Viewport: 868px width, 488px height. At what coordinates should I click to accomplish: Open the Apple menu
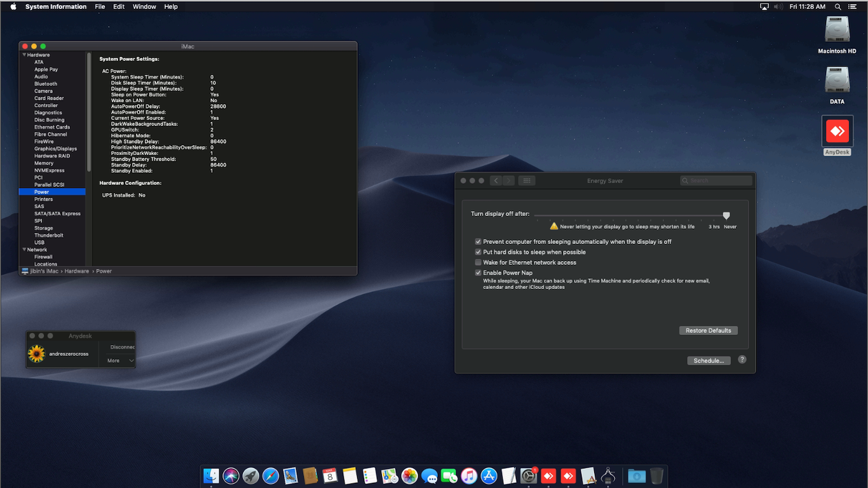coord(13,6)
